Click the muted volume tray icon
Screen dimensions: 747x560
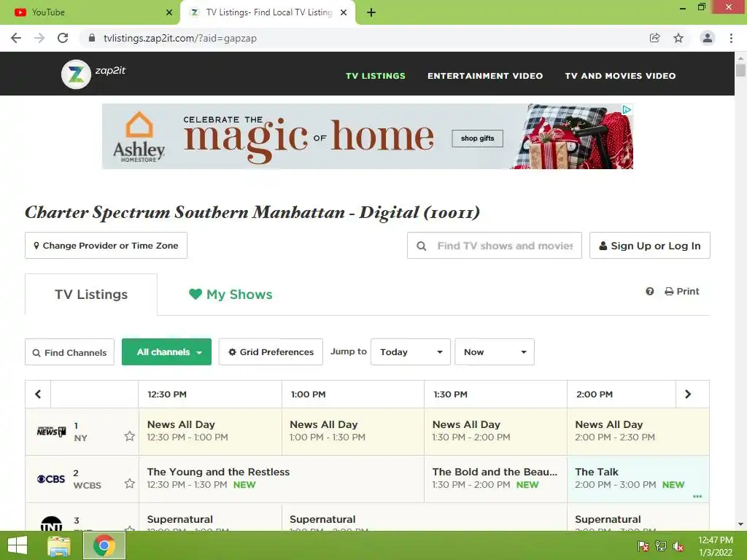point(678,547)
